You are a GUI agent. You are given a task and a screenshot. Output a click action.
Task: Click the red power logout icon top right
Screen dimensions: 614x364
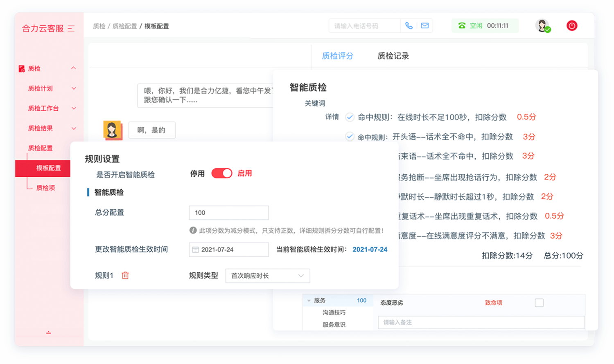pyautogui.click(x=571, y=25)
